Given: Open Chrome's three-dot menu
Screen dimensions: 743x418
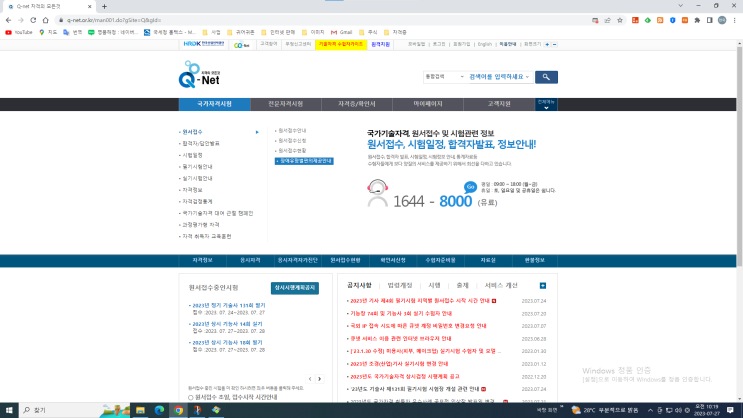Looking at the screenshot, I should (734, 20).
